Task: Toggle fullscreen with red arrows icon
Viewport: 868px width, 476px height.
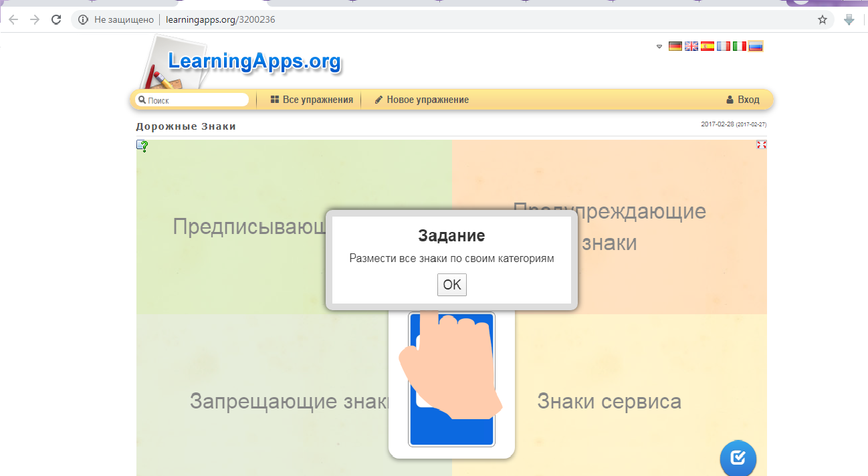Action: [x=761, y=144]
